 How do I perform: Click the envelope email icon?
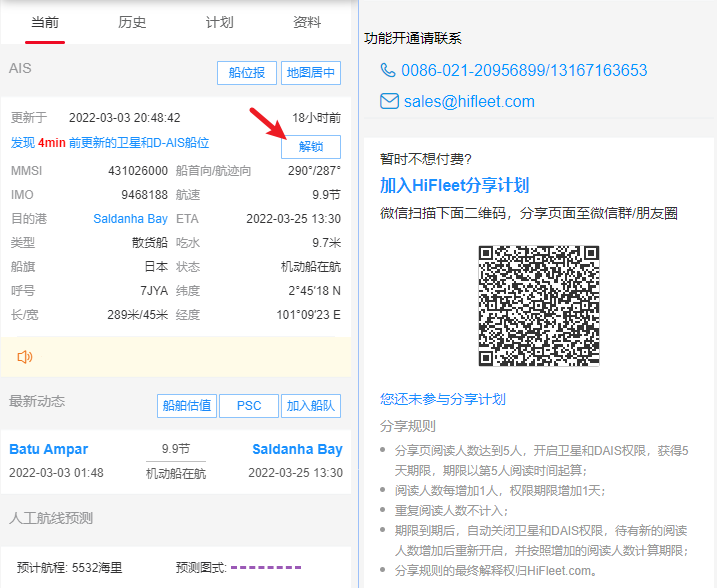390,101
